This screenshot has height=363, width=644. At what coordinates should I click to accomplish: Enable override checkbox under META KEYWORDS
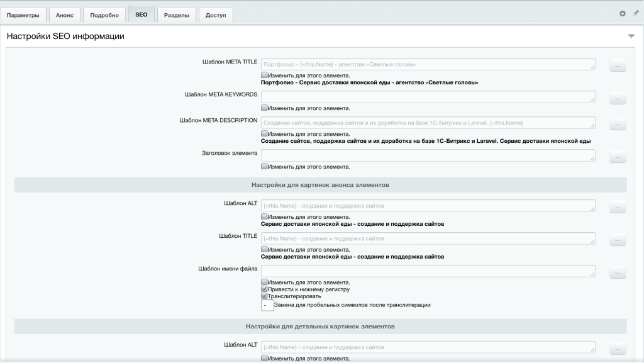[x=264, y=108]
